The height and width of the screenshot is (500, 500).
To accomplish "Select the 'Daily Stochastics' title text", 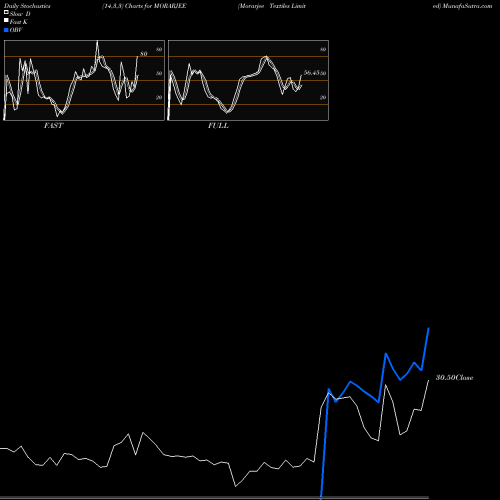I will point(27,6).
